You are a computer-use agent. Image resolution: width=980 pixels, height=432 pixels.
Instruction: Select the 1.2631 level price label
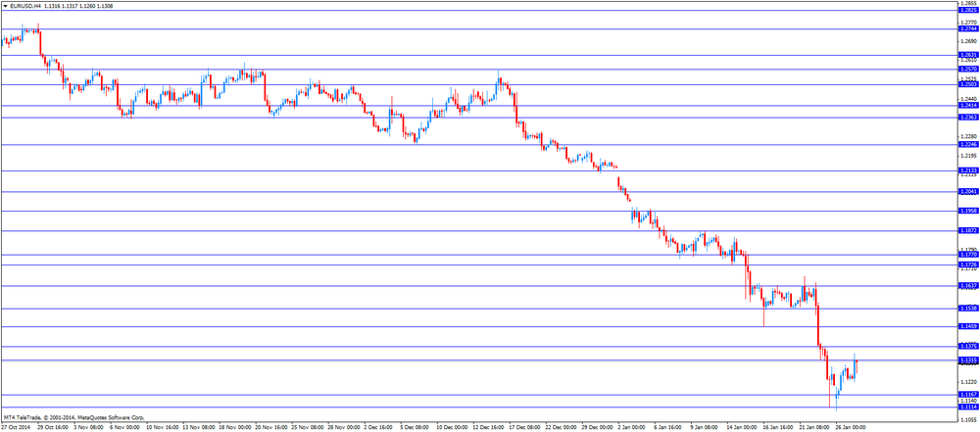coord(967,55)
